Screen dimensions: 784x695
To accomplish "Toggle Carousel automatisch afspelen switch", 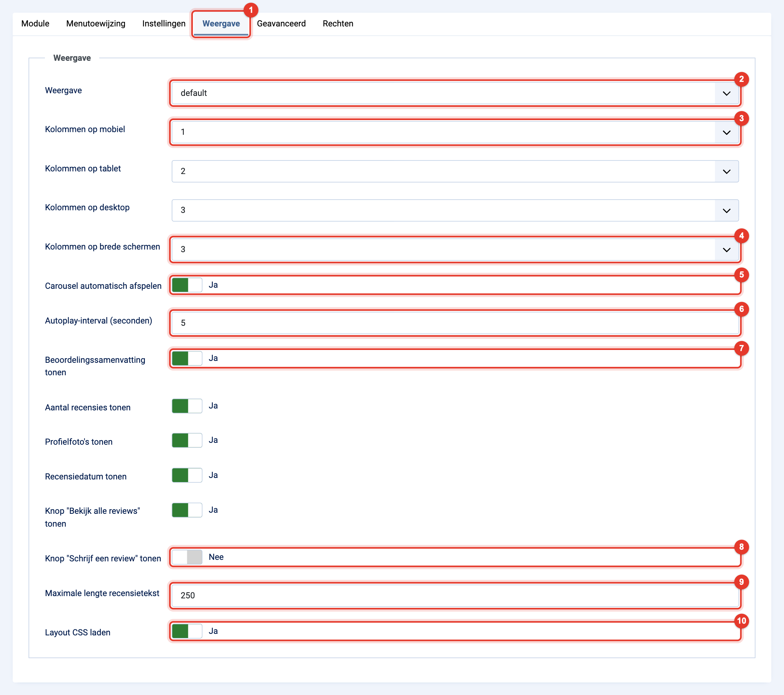I will [187, 285].
